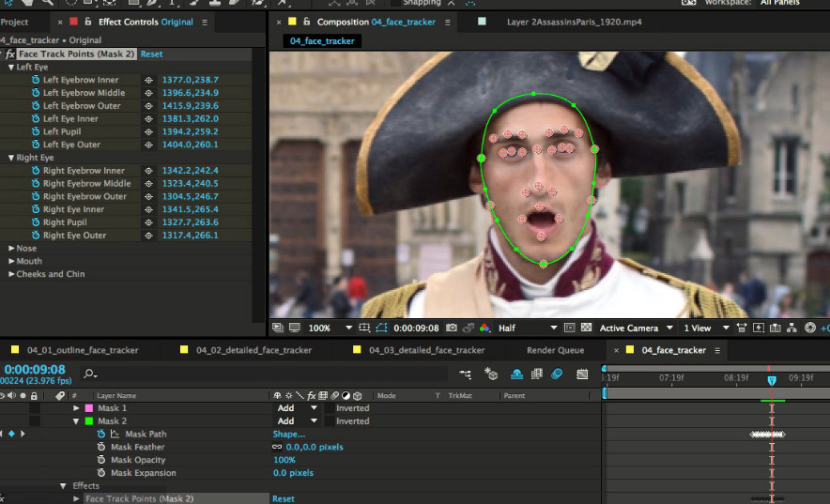Toggle Right Eye Outer stopwatch
Image resolution: width=830 pixels, height=504 pixels.
tap(36, 236)
